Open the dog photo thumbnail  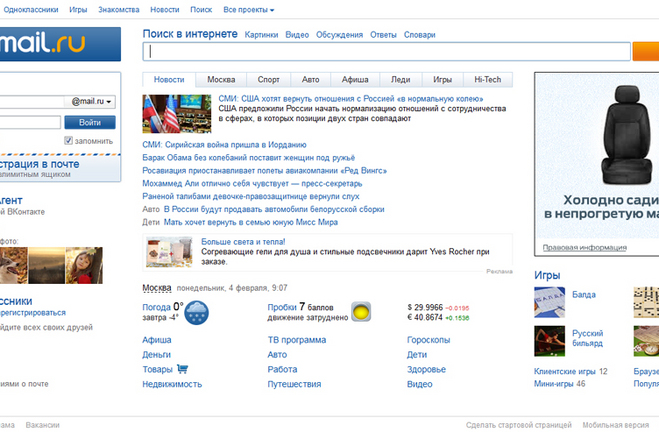(x=13, y=265)
